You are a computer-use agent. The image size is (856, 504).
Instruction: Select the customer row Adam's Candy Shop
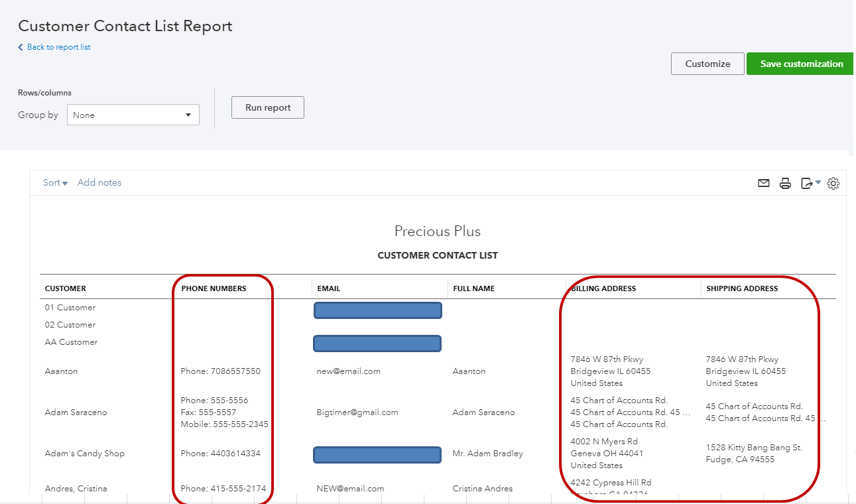point(84,453)
